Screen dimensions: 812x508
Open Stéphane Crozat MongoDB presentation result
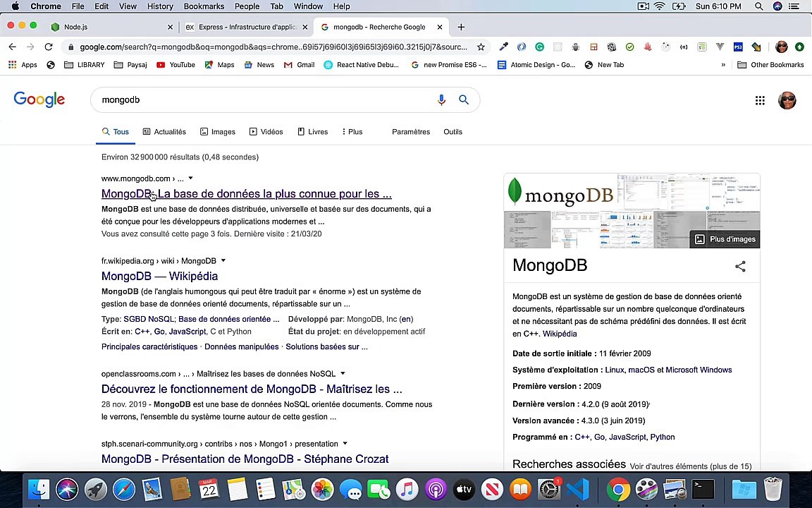245,459
